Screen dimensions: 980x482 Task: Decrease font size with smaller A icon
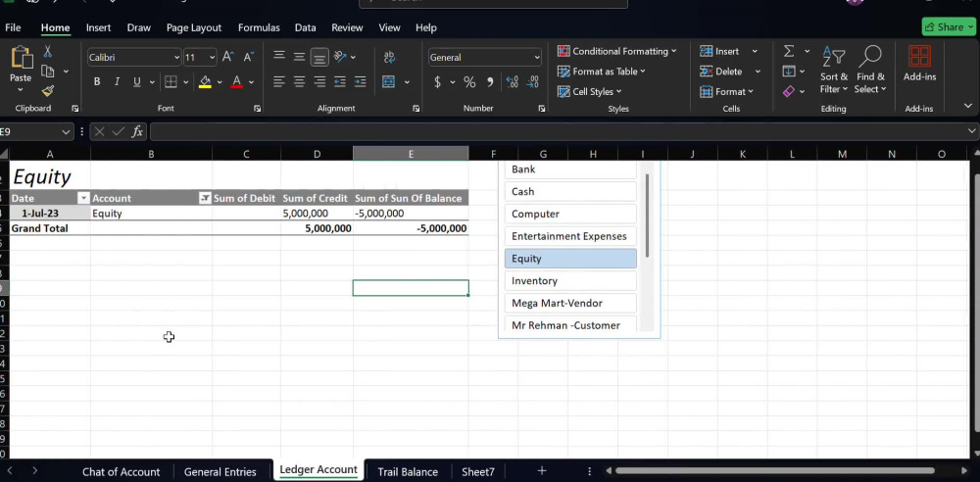[248, 57]
